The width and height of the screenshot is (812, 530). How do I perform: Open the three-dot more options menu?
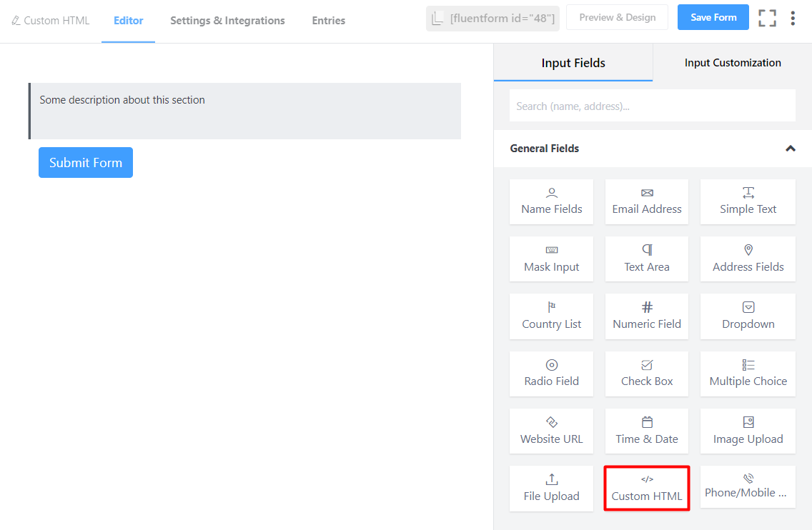point(792,18)
